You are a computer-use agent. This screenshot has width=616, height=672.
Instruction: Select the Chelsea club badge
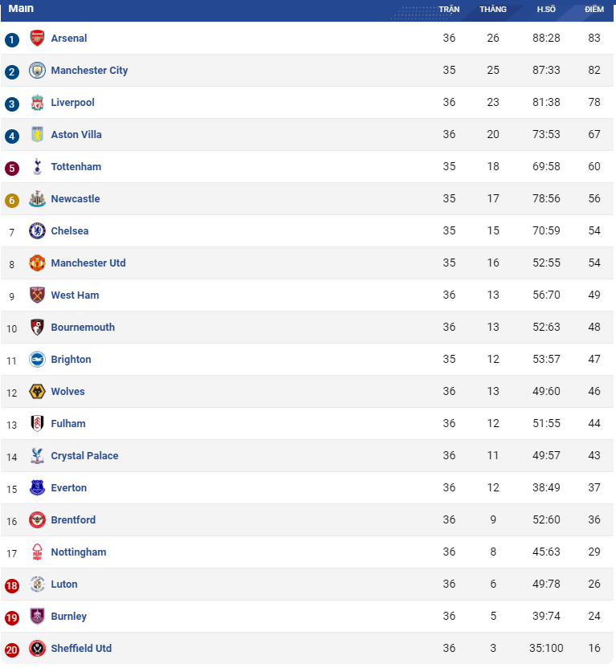(37, 231)
